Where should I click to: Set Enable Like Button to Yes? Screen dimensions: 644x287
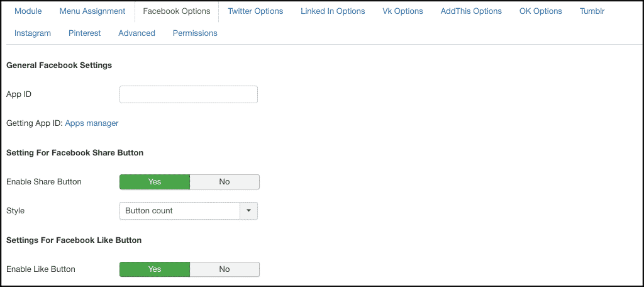155,269
